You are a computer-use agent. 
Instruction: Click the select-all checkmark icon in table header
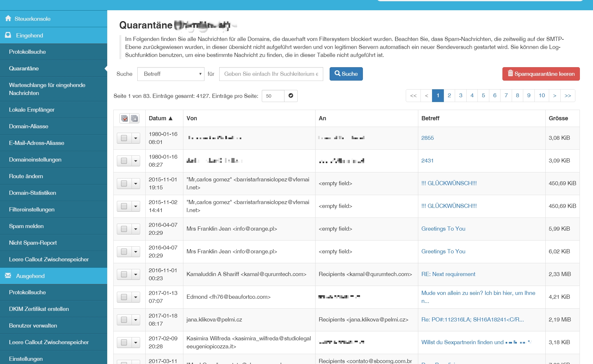pos(124,118)
